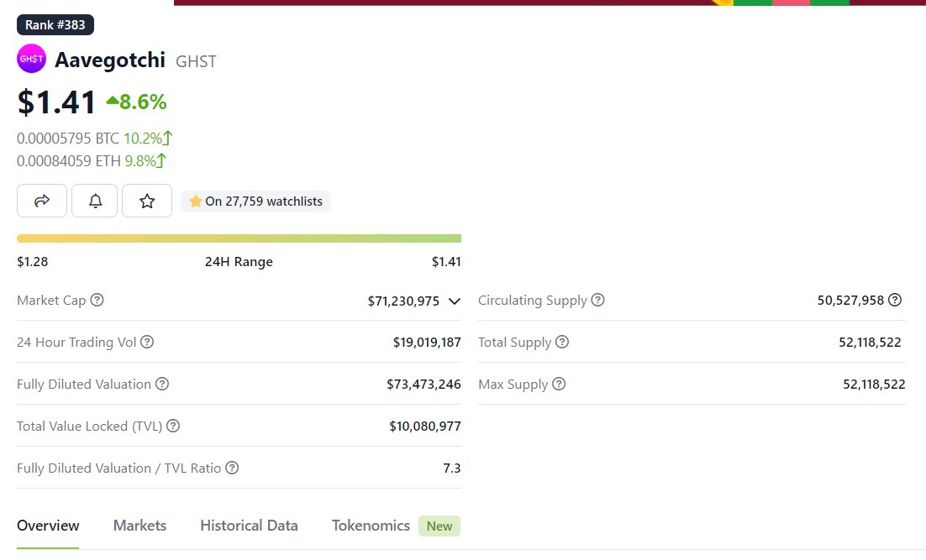Click the Aavegotchi GHST coin logo
Image resolution: width=926 pixels, height=560 pixels.
tap(31, 59)
